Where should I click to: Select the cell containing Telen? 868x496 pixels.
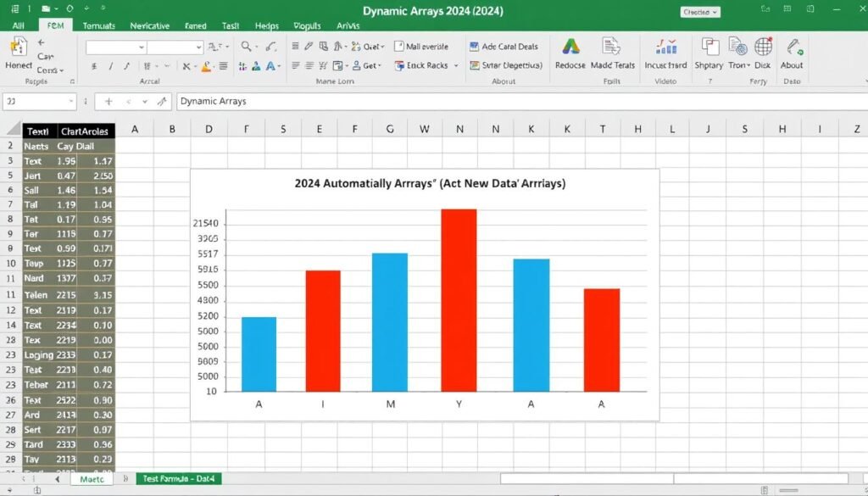[38, 295]
